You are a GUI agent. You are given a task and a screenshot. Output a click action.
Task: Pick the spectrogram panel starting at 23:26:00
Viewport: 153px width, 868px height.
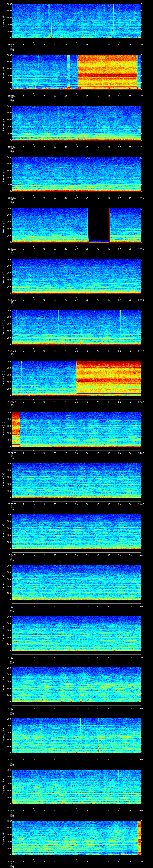pyautogui.click(x=76, y=634)
